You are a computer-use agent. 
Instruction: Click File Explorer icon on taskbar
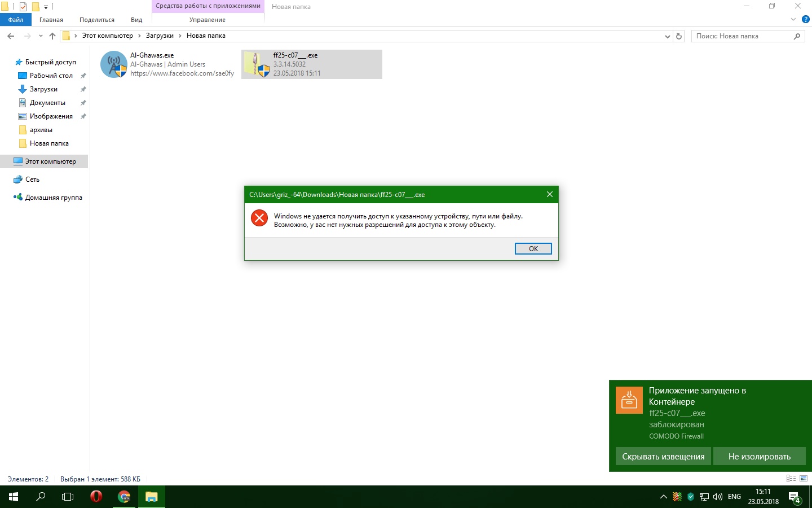[x=152, y=497]
